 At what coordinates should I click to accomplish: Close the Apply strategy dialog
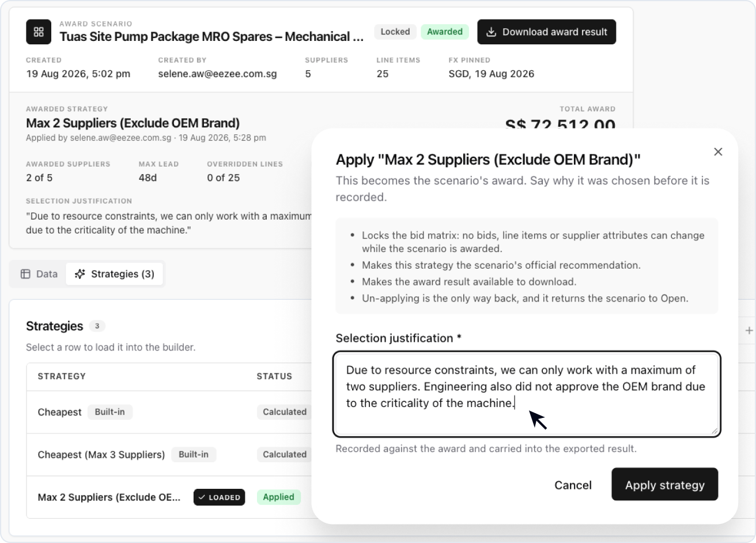[718, 152]
